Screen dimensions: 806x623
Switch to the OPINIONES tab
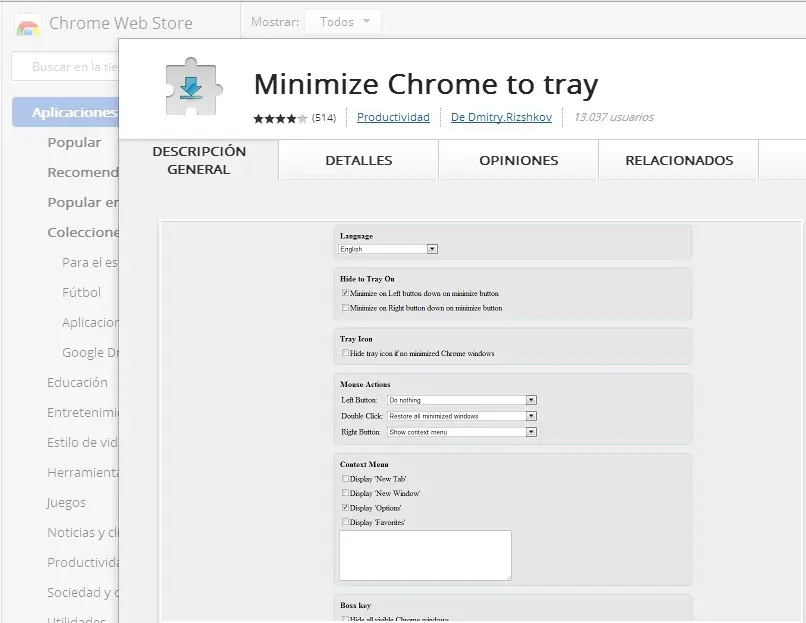coord(519,160)
